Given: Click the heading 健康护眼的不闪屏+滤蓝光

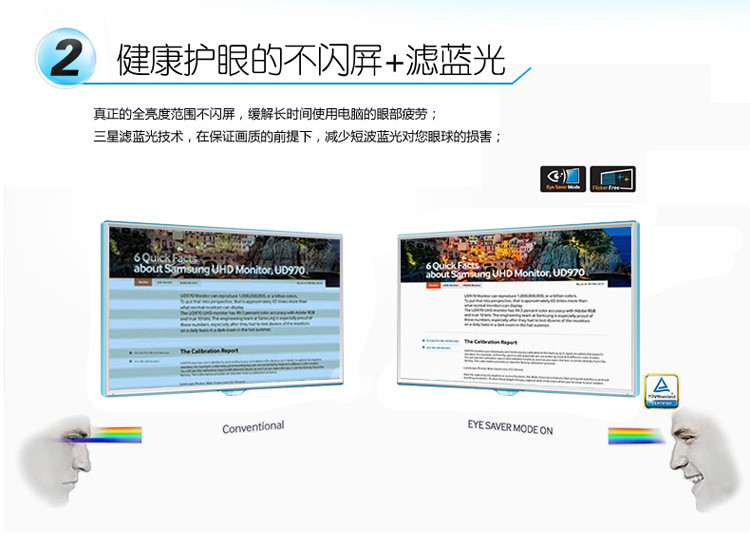Looking at the screenshot, I should coord(310,60).
